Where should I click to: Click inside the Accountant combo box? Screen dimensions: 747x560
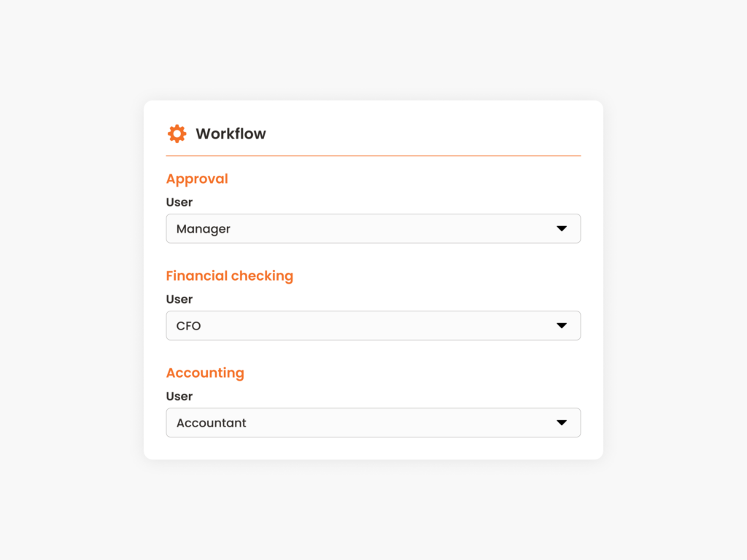pyautogui.click(x=328, y=422)
